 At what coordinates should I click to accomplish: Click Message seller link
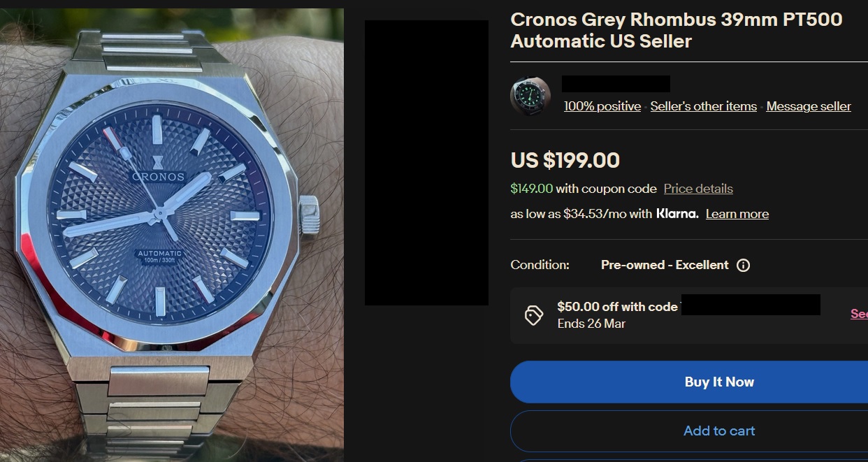(809, 106)
